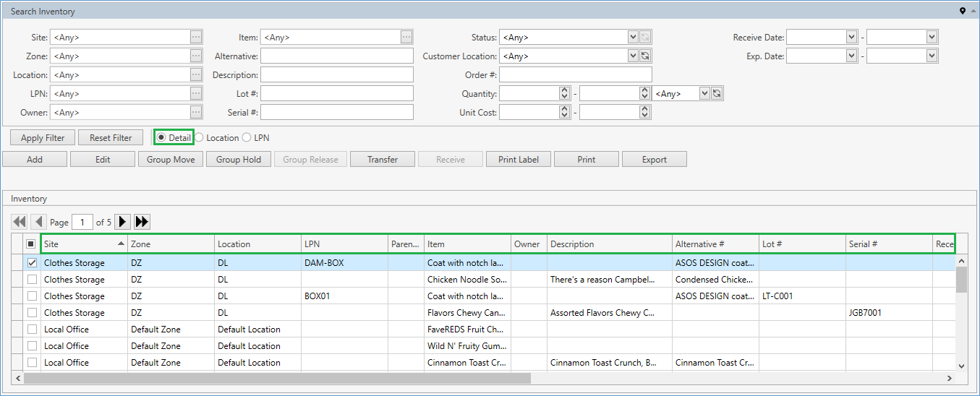Screen dimensions: 980x396
Task: Jump to the last inventory page
Action: (142, 222)
